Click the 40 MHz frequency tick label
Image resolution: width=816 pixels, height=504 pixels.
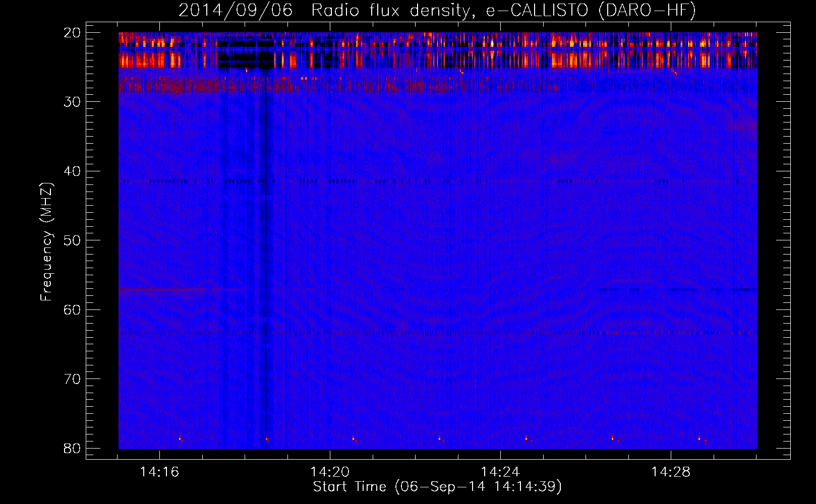[73, 171]
